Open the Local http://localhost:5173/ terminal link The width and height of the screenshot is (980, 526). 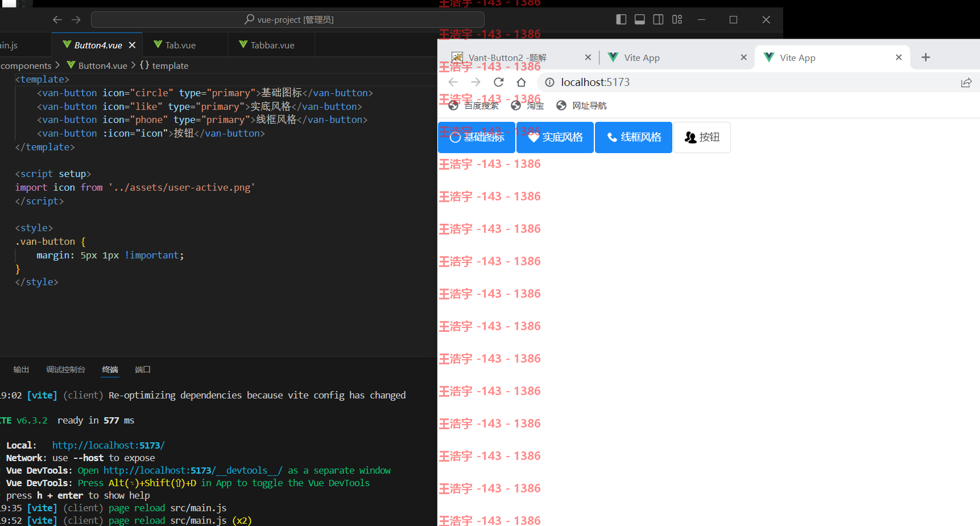(x=108, y=445)
